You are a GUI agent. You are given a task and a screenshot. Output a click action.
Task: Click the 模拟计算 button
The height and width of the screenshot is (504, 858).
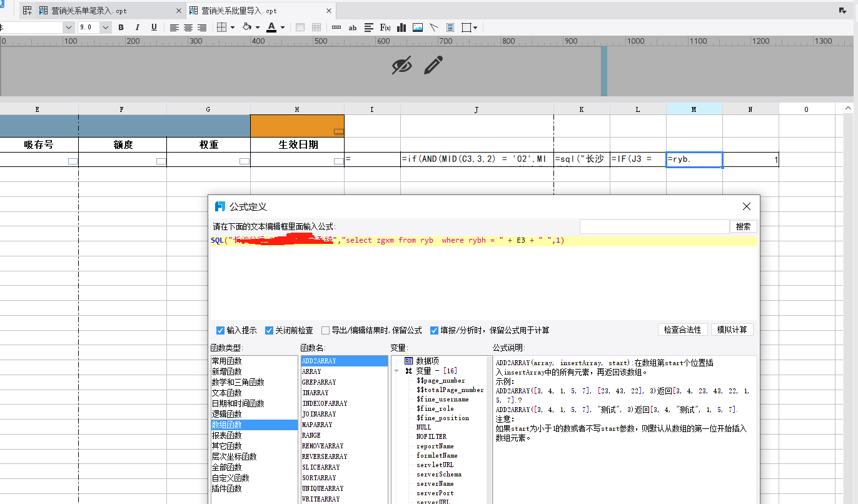pyautogui.click(x=732, y=330)
